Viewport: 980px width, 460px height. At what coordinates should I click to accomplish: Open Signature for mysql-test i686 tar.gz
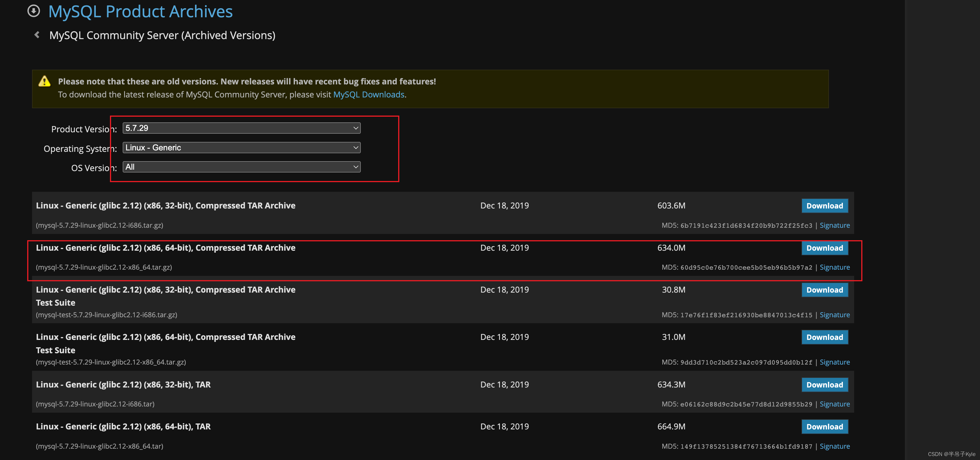[x=834, y=315]
